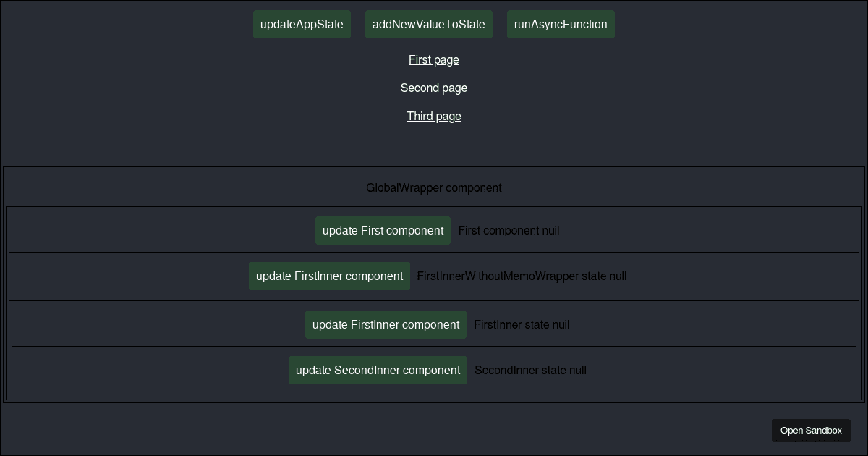Click the First component null status text

509,230
